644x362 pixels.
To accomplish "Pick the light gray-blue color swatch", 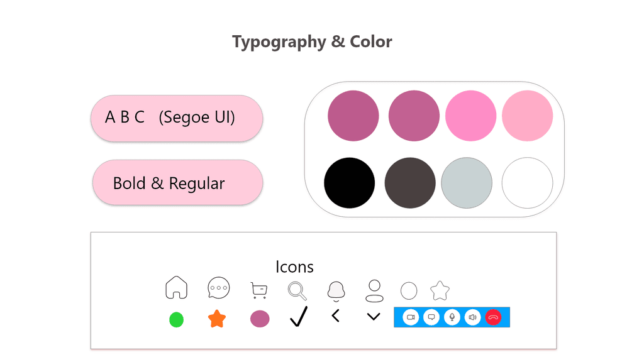I will (467, 183).
